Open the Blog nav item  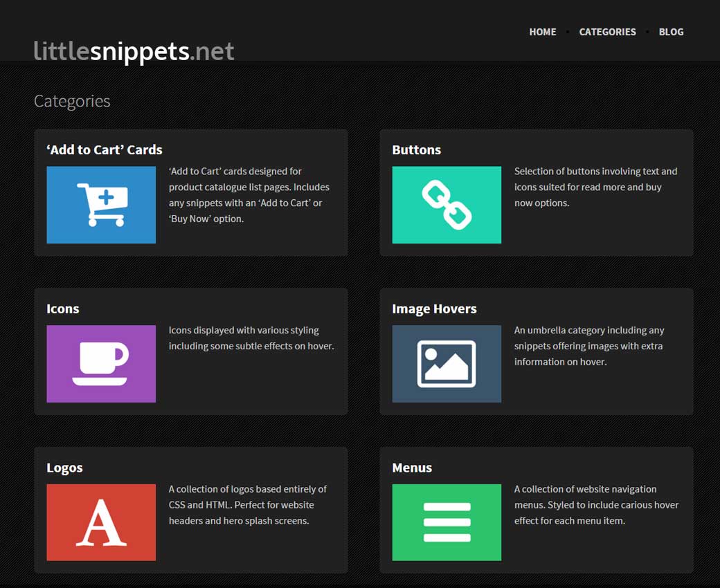pyautogui.click(x=671, y=32)
